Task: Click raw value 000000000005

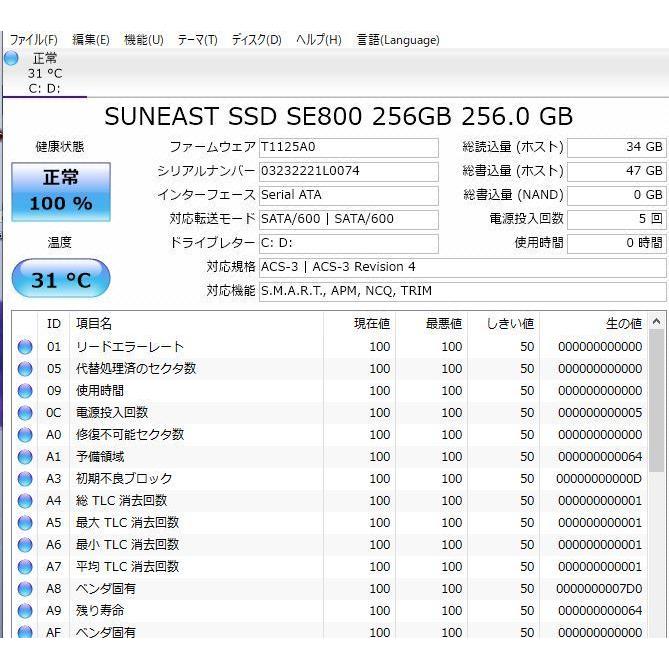Action: [x=600, y=413]
